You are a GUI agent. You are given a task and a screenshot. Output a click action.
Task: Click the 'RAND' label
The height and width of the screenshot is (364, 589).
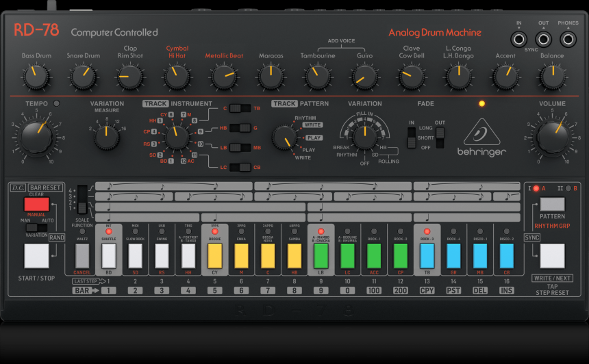[x=57, y=237]
